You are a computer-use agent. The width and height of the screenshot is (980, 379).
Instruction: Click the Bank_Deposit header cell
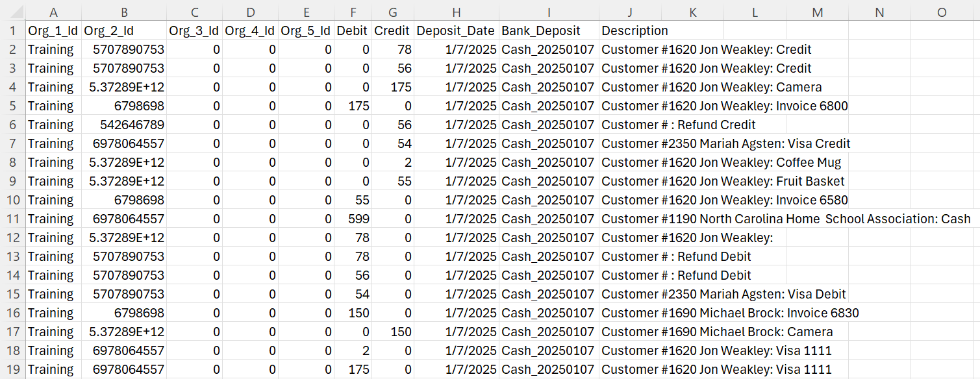tap(549, 31)
